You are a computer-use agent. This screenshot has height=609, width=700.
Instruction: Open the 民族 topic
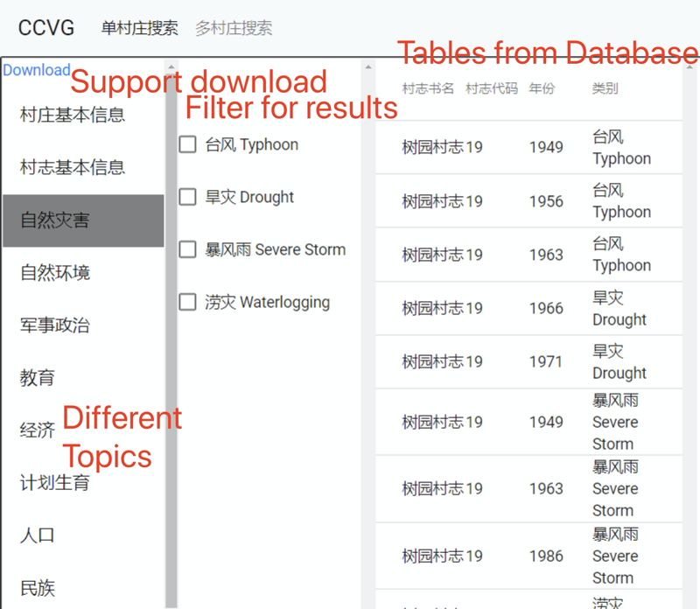[x=83, y=589]
